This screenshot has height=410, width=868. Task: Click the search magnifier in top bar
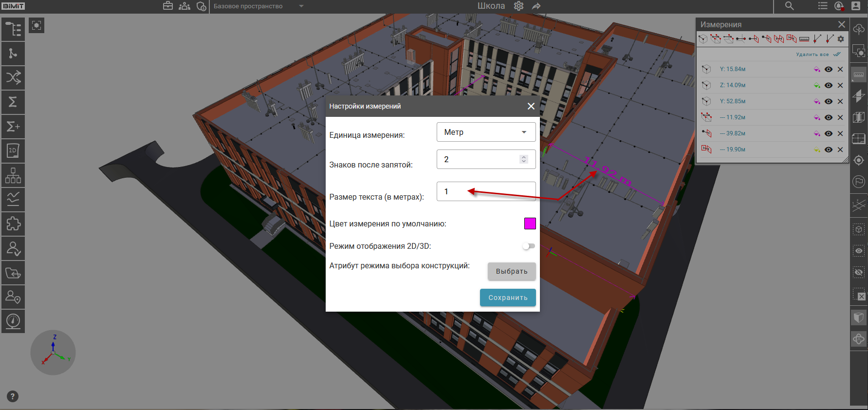coord(789,6)
